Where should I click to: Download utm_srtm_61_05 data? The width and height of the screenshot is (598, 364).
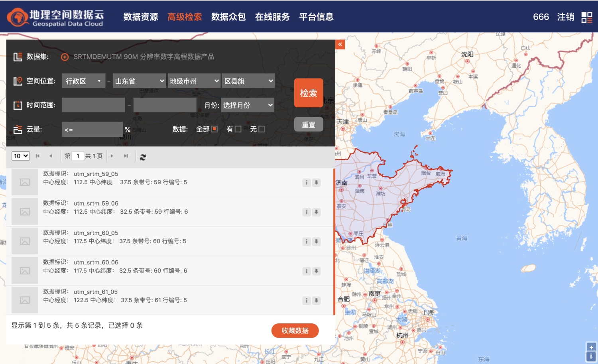point(317,301)
